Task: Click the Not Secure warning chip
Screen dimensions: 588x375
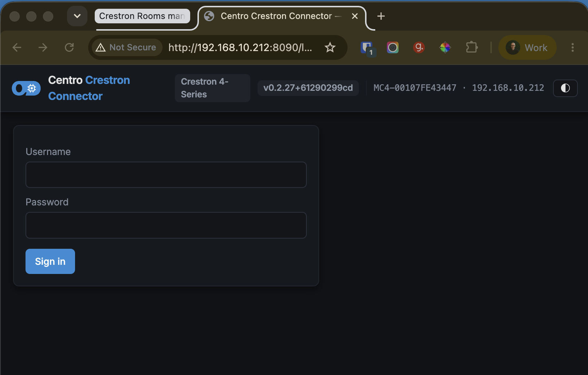Action: [126, 47]
